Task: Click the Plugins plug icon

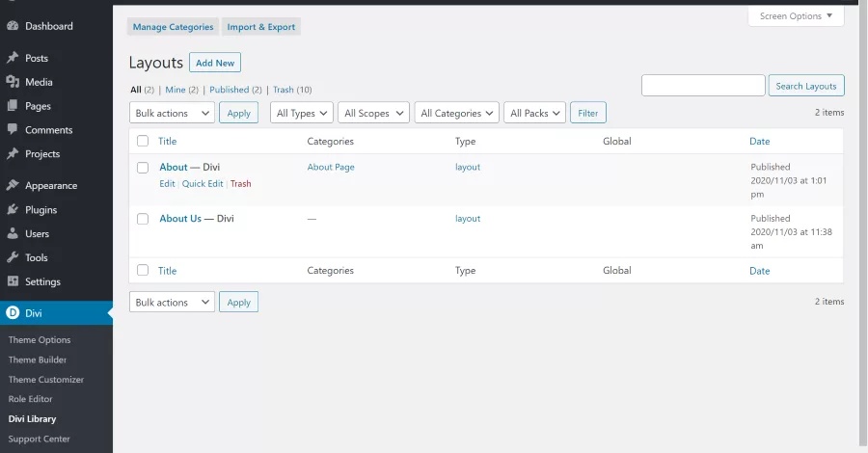Action: tap(13, 209)
